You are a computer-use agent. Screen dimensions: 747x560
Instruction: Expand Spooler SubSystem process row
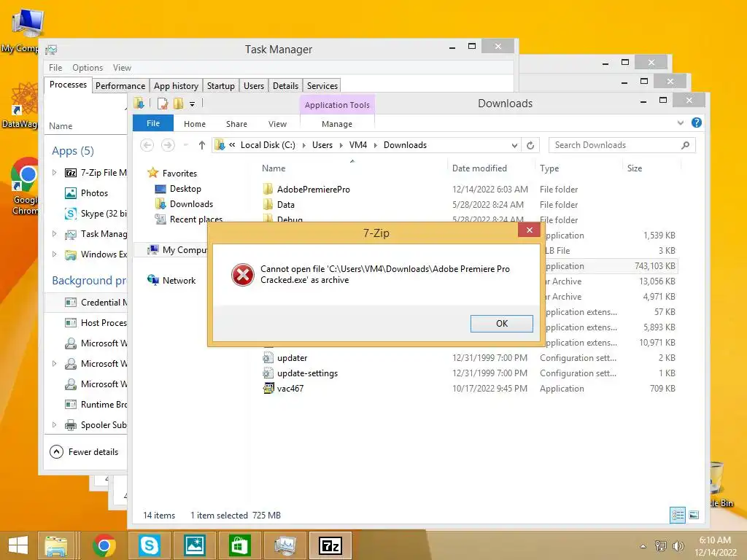pos(54,425)
